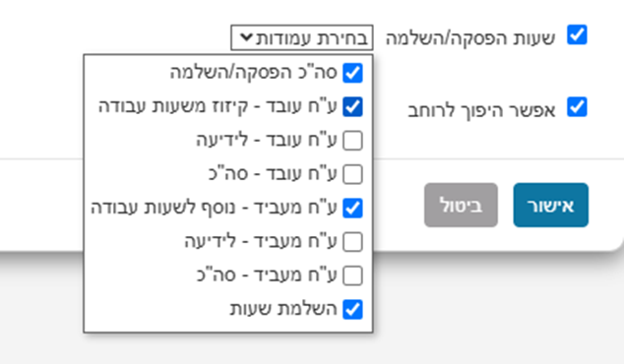Screen dimensions: 624x364
Task: Click the סה"כ הפסקה/השלמה label text
Action: click(254, 73)
